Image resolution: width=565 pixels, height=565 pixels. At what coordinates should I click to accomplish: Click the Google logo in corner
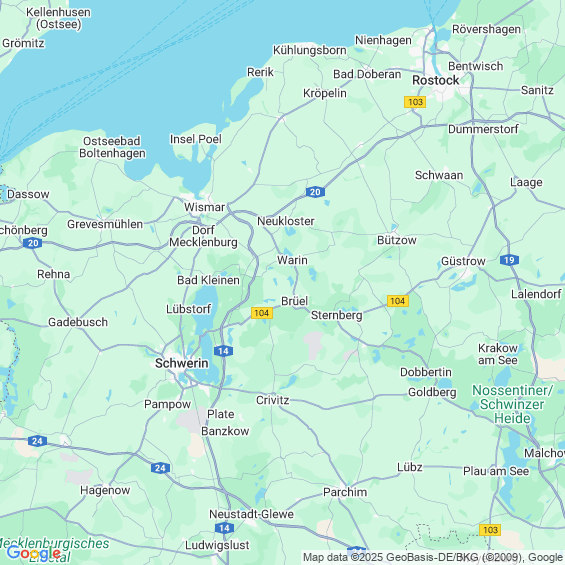(x=34, y=553)
